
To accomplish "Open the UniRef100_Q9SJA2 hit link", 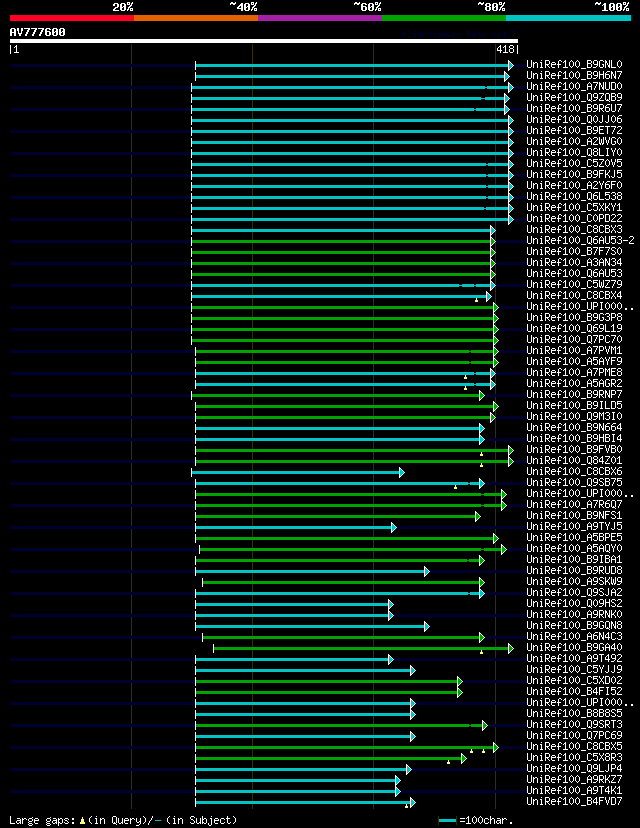I will (574, 592).
